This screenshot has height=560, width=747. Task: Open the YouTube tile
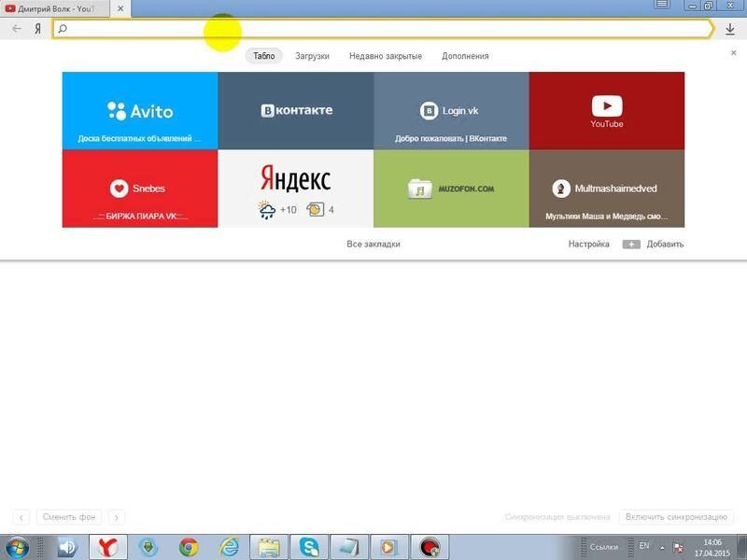pyautogui.click(x=607, y=110)
